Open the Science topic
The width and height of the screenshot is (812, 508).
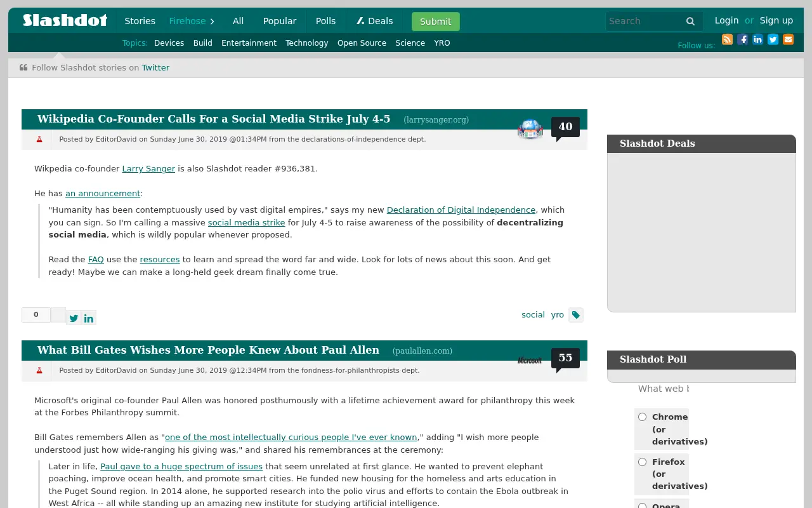pyautogui.click(x=410, y=43)
